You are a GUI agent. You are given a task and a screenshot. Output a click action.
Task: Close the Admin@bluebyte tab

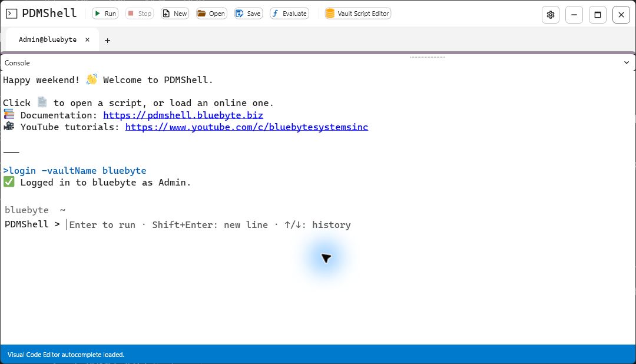coord(87,40)
